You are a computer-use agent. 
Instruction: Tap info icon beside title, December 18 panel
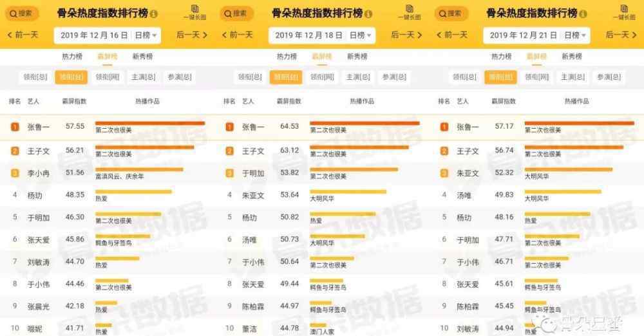pos(368,14)
